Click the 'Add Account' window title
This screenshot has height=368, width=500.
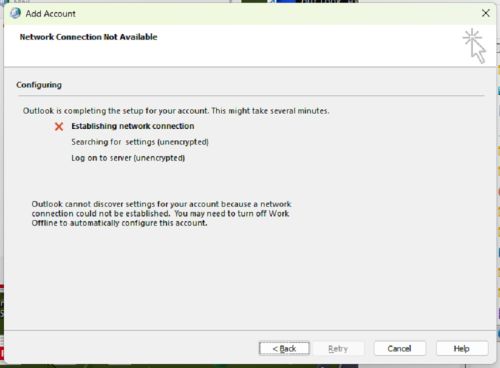pos(51,14)
